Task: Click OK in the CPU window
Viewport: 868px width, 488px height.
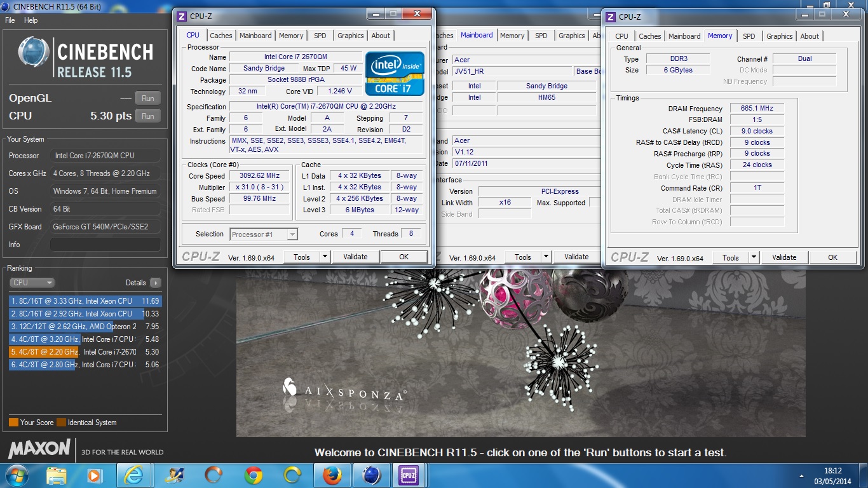Action: (403, 257)
